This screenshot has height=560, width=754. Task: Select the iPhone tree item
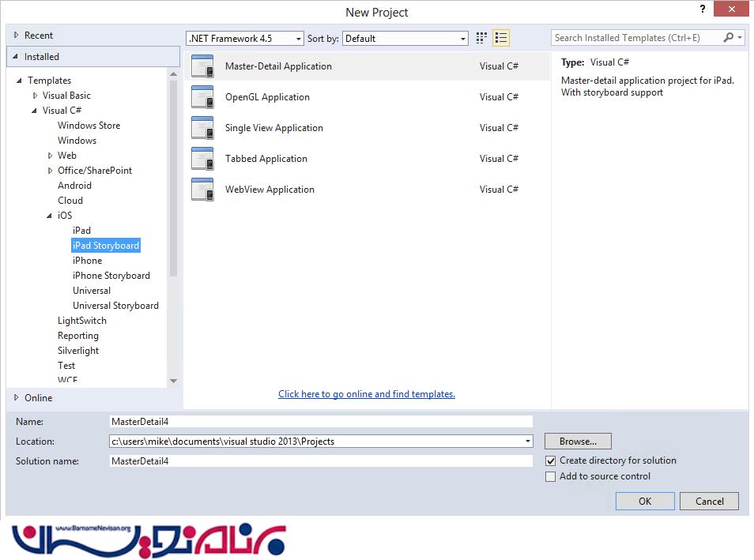(88, 261)
